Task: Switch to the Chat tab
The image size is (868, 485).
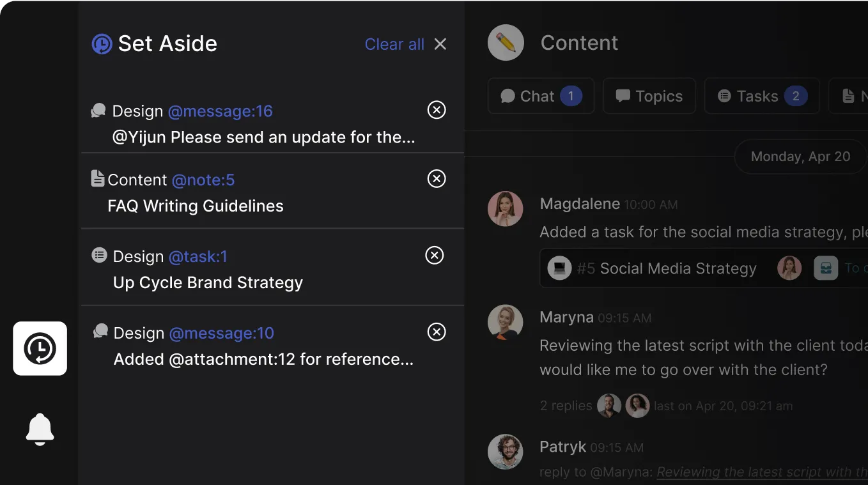Action: [541, 96]
